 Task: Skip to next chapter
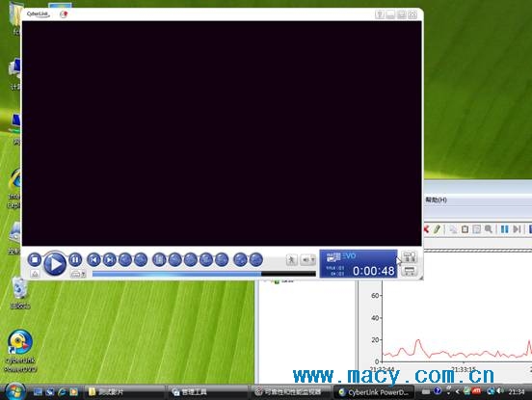point(110,260)
